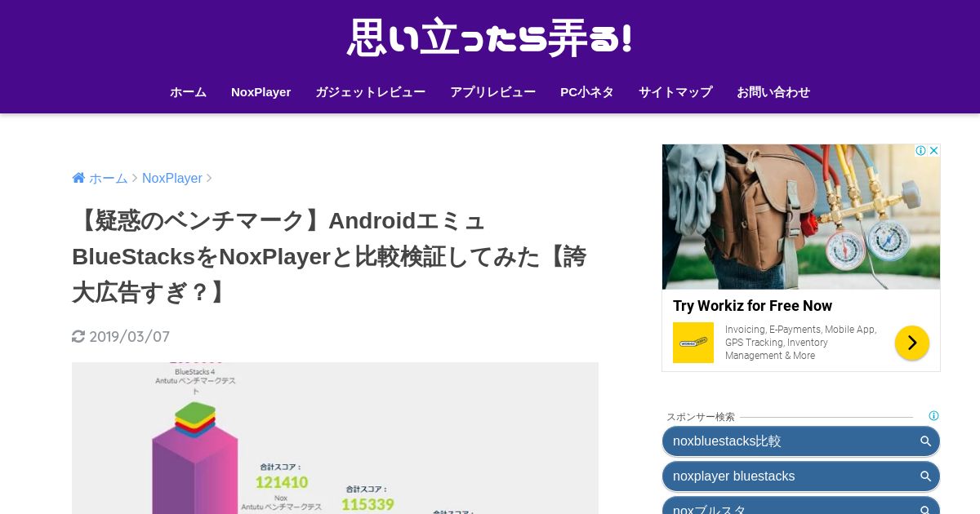Click the Invoicing, E-Payments ad description text
The width and height of the screenshot is (980, 514).
click(801, 343)
